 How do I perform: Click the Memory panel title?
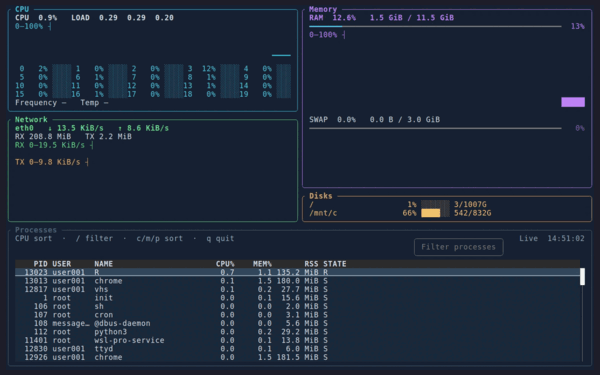click(x=323, y=9)
